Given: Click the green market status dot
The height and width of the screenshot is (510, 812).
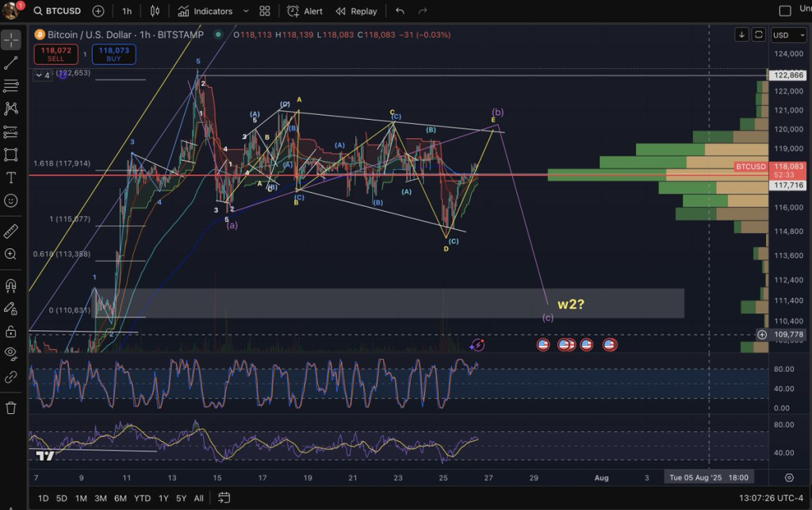Looking at the screenshot, I should (218, 35).
